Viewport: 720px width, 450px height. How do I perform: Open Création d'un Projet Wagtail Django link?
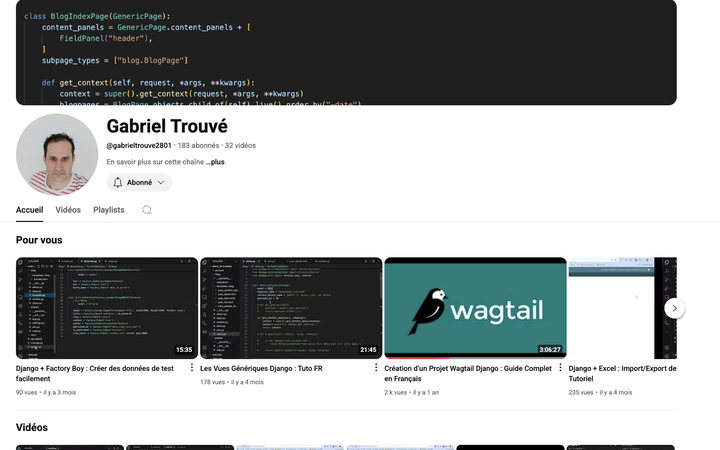coord(468,373)
